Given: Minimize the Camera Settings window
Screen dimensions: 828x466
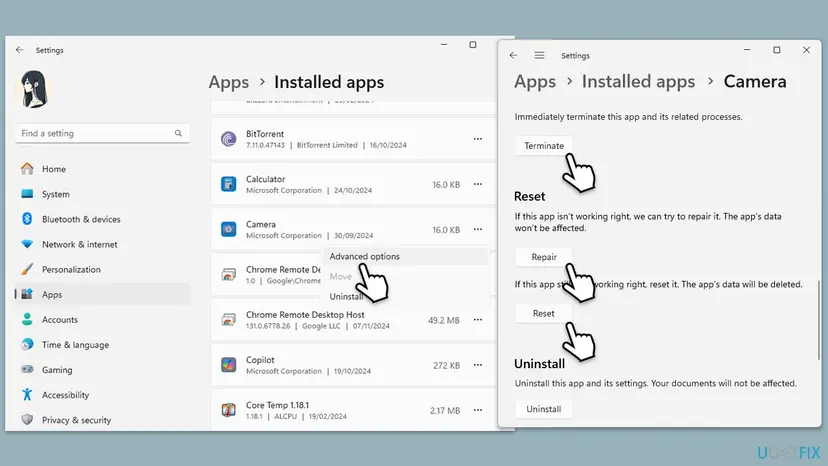Looking at the screenshot, I should pyautogui.click(x=747, y=50).
